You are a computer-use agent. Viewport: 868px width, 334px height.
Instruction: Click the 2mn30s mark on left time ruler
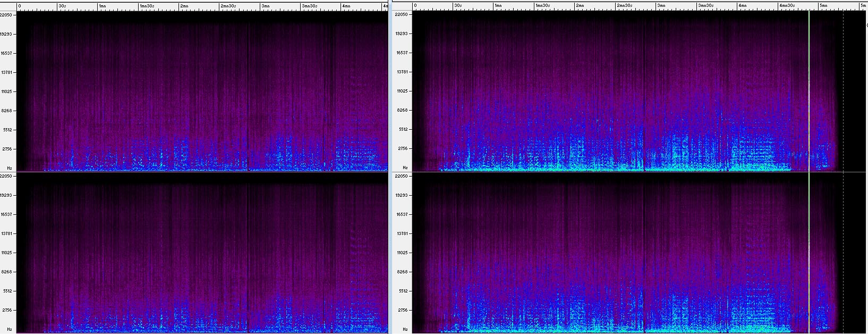tap(228, 6)
